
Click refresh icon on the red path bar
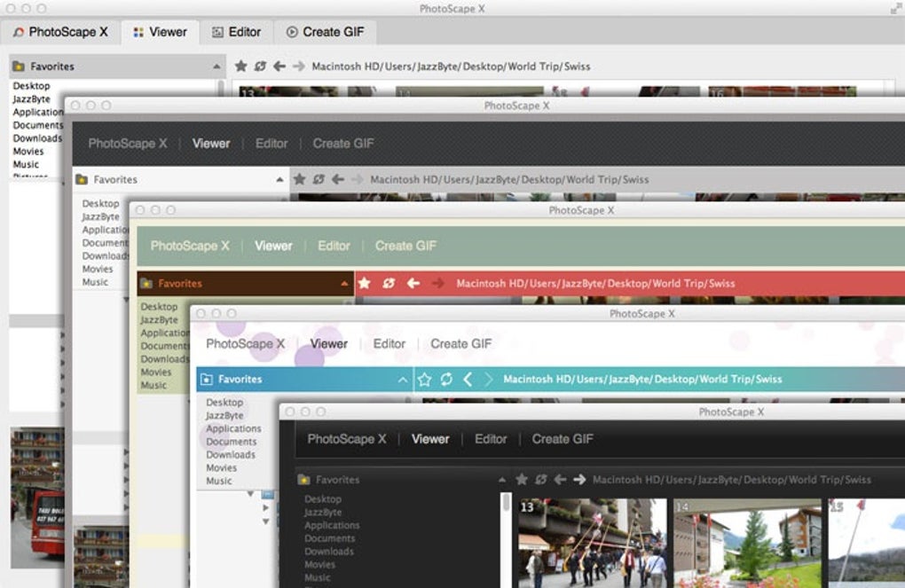[x=389, y=283]
